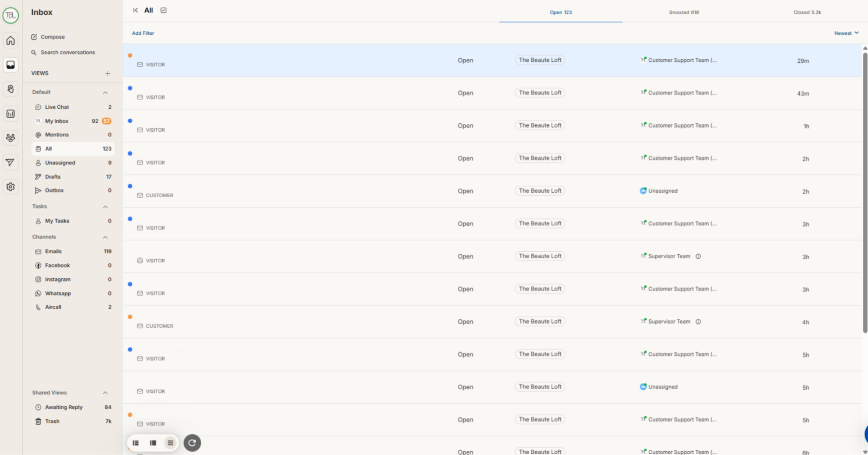Screen dimensions: 868x455
Task: Collapse the Channels section
Action: point(105,237)
